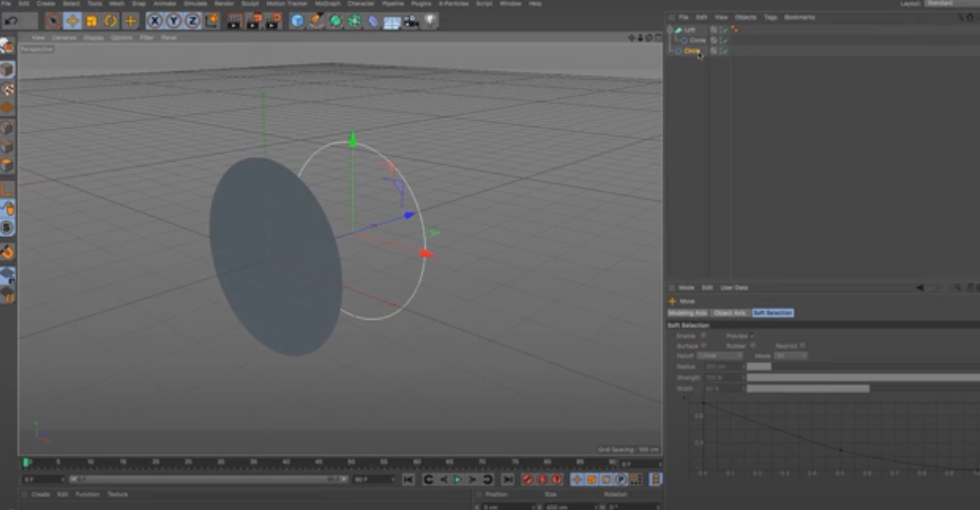Enable the Soft Selection Enable checkbox
This screenshot has width=980, height=510.
click(x=703, y=336)
